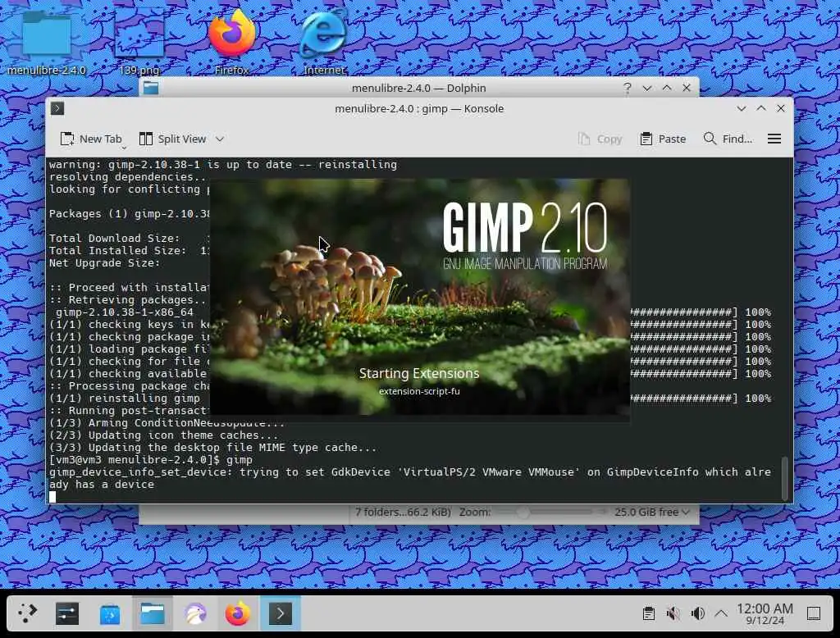Screen dimensions: 840x638
Task: Click the Copy button in Konsole
Action: point(600,139)
